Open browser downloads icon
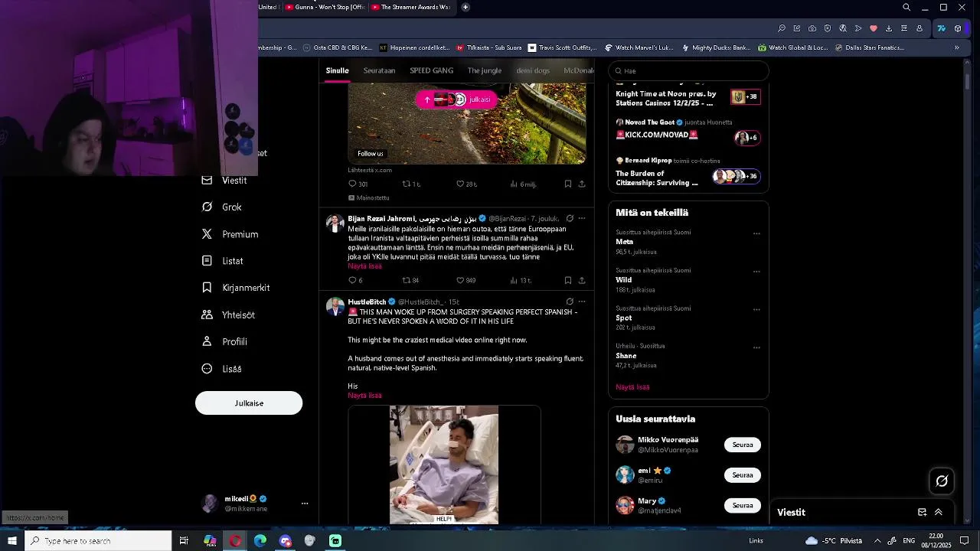Image resolution: width=980 pixels, height=551 pixels. pyautogui.click(x=889, y=28)
